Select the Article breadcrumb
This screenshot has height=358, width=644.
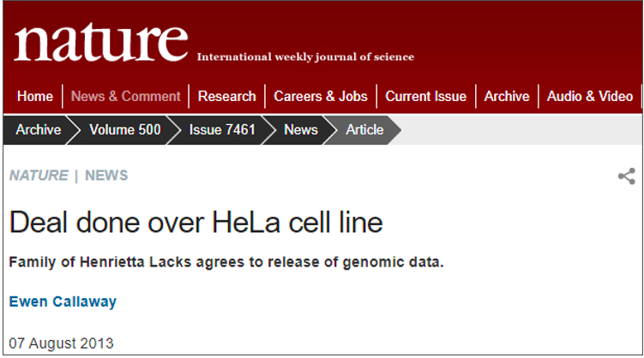(364, 130)
